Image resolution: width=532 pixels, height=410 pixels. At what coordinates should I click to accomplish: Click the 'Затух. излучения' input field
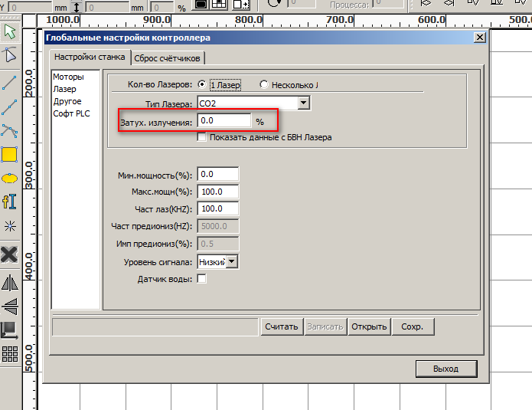[x=224, y=121]
